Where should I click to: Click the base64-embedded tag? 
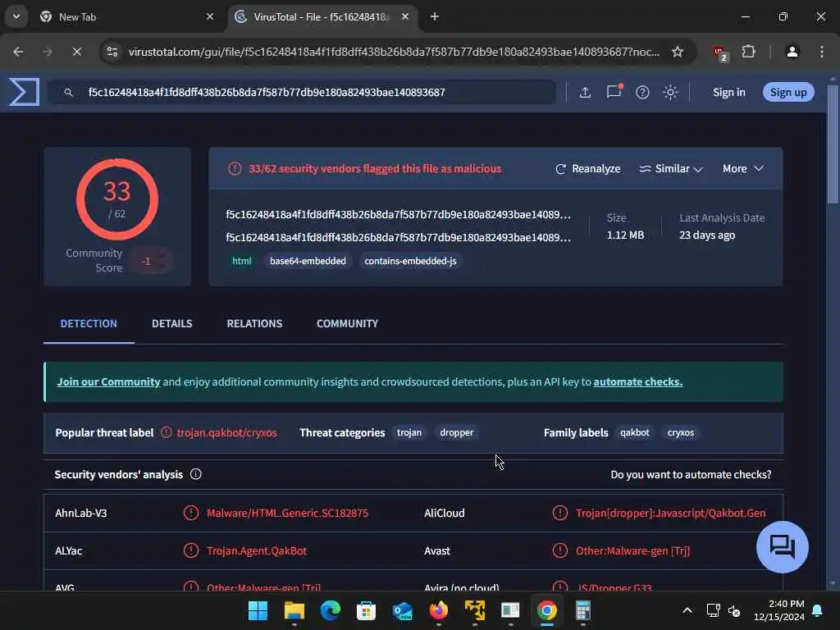pyautogui.click(x=308, y=261)
